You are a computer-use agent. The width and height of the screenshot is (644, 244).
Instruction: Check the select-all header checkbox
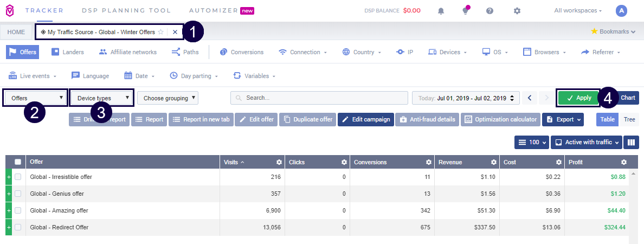tap(18, 162)
